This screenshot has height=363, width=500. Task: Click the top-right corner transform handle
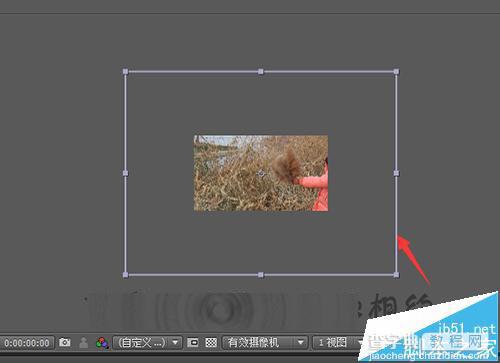point(396,71)
